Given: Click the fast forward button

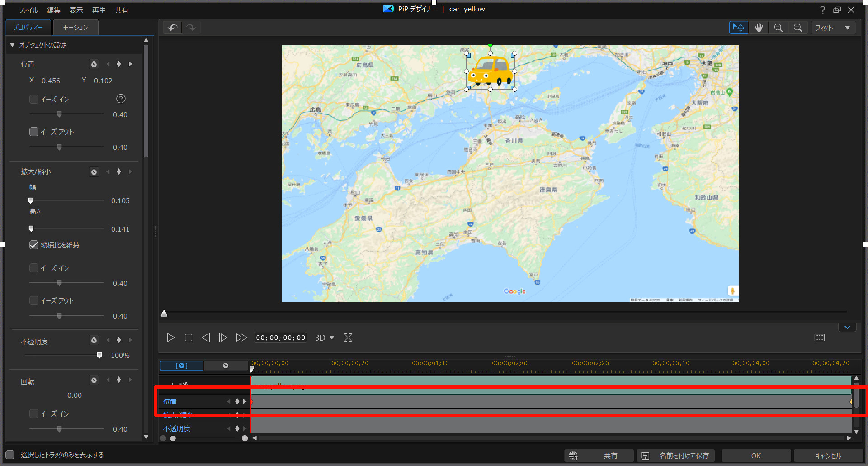Looking at the screenshot, I should click(x=241, y=338).
